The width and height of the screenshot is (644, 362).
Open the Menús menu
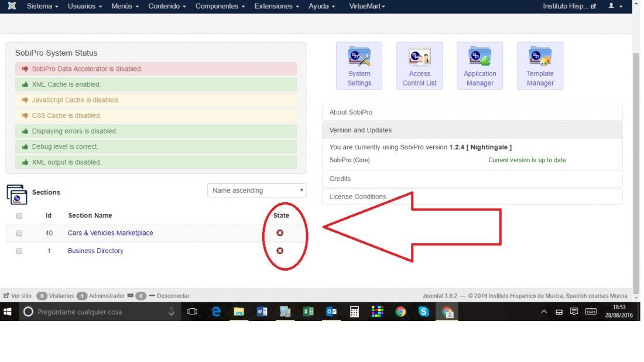pyautogui.click(x=125, y=6)
